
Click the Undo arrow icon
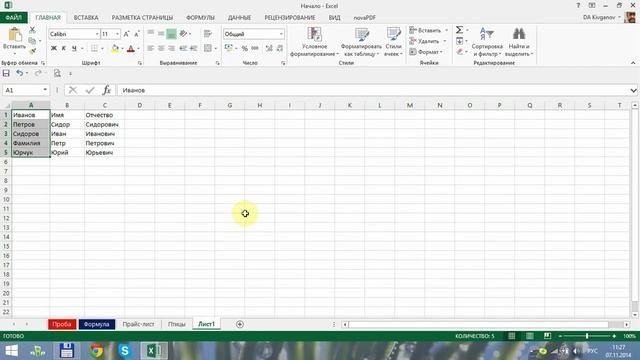point(19,73)
